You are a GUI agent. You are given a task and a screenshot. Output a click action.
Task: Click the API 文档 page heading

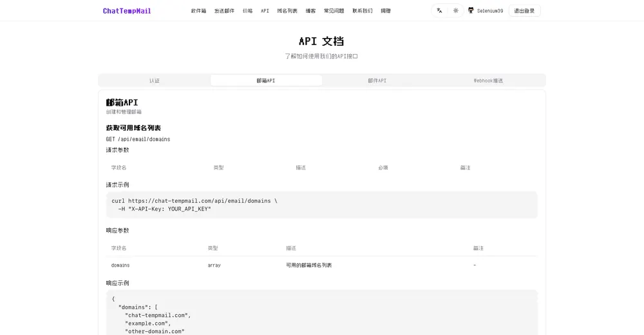click(321, 41)
